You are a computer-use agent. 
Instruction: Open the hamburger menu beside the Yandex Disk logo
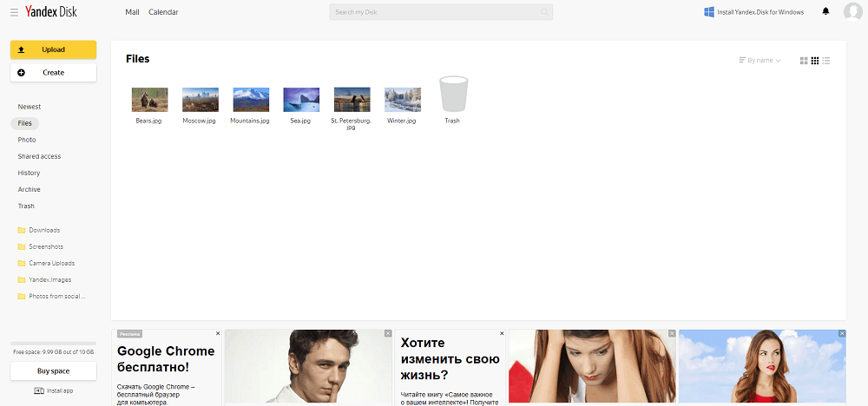[x=14, y=12]
